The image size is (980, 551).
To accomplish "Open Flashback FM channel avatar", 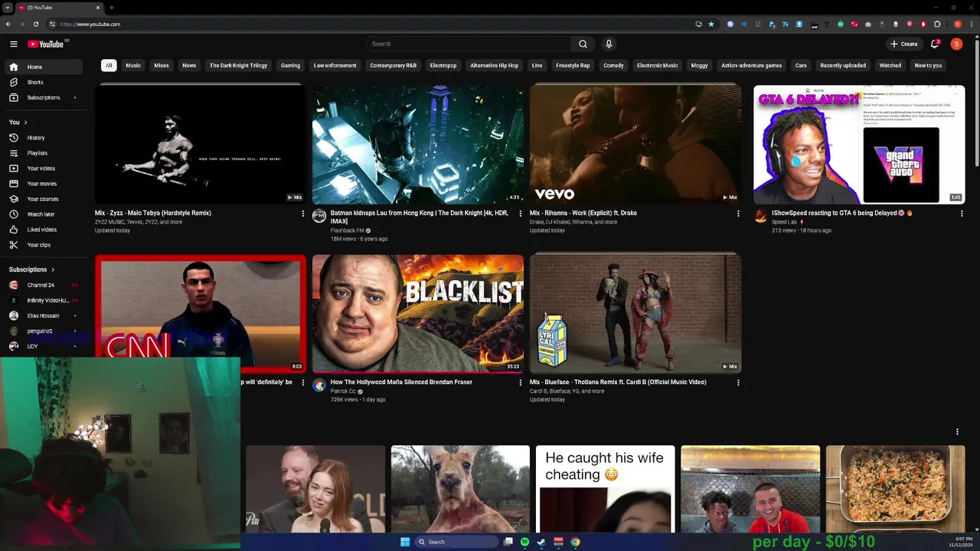I will click(x=319, y=216).
